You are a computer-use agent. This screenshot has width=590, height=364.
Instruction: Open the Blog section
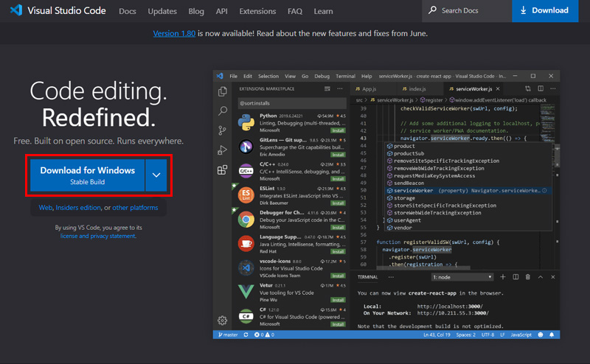tap(196, 11)
